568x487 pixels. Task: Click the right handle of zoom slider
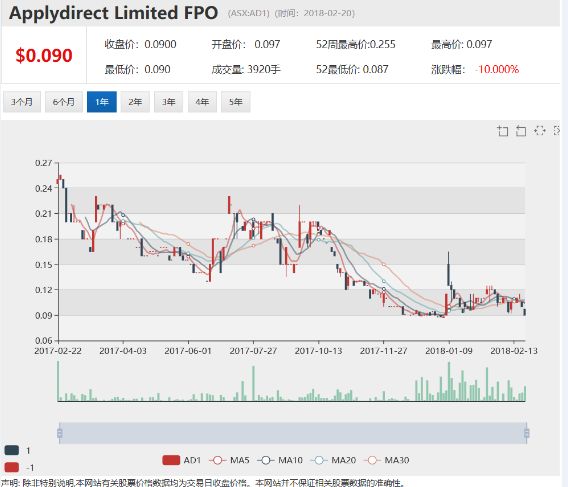527,433
